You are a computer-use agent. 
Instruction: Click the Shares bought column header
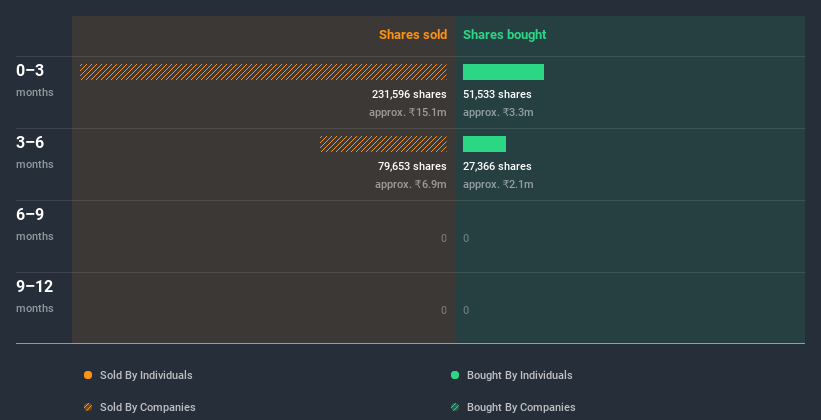(504, 35)
